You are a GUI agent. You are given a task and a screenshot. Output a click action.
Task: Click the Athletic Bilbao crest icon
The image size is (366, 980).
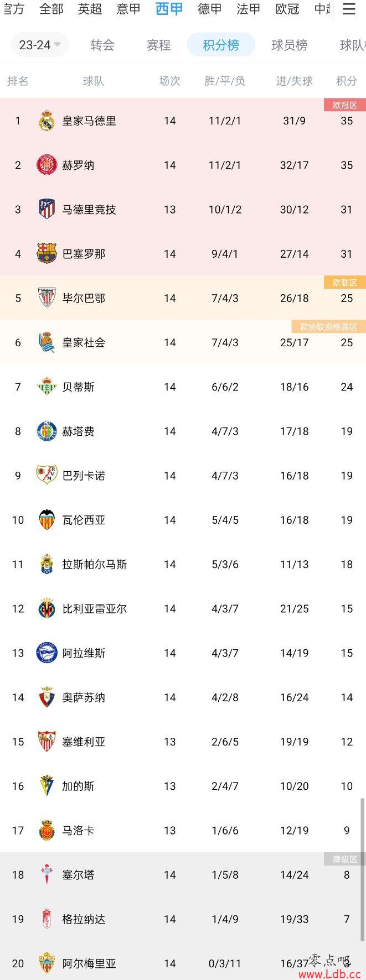point(47,298)
